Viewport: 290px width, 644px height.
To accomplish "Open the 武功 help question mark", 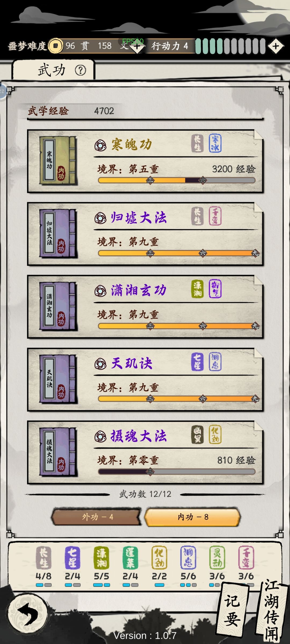I will 80,70.
